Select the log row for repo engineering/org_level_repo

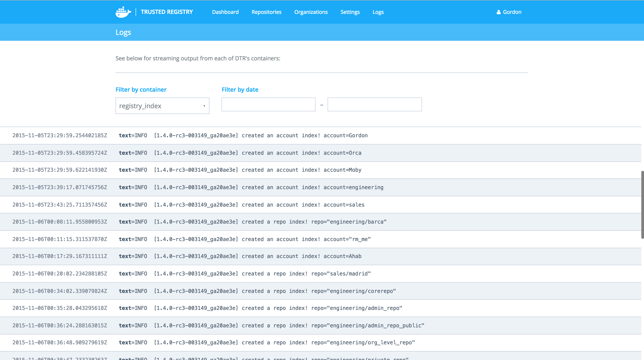(320, 343)
